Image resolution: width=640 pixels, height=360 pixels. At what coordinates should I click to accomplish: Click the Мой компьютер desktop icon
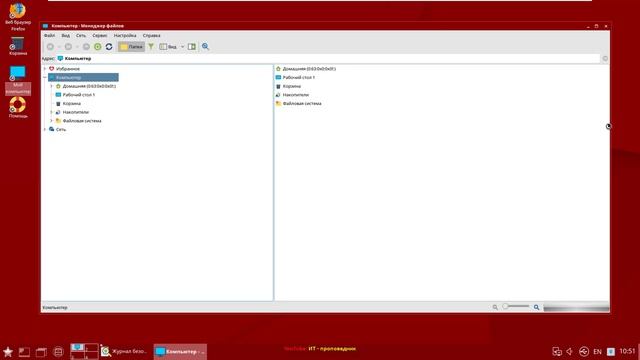coord(18,80)
